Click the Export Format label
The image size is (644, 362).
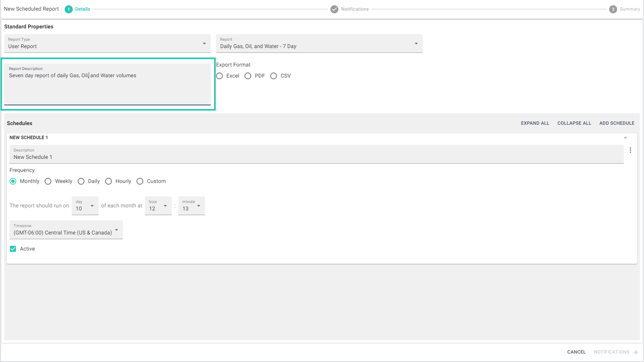(x=233, y=65)
